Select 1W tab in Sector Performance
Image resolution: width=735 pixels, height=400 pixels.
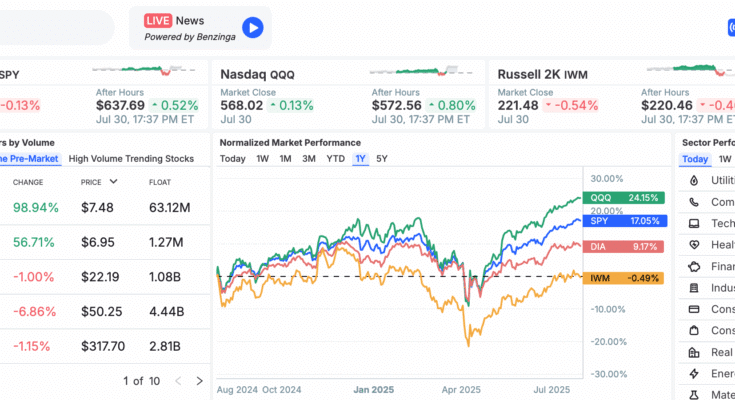click(725, 158)
